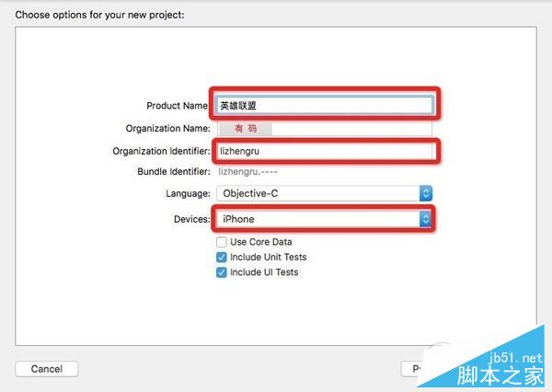Open the Language dropdown showing Objective-C
The height and width of the screenshot is (392, 552).
(x=322, y=193)
